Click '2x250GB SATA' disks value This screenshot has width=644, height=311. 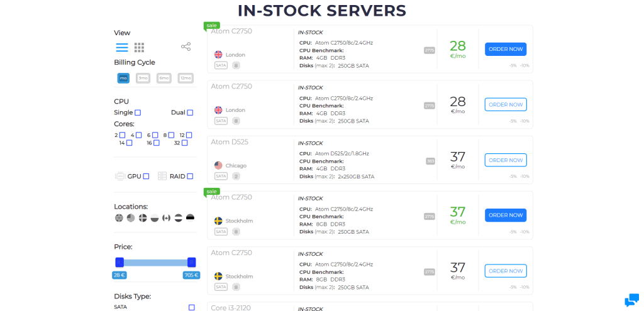pyautogui.click(x=356, y=177)
